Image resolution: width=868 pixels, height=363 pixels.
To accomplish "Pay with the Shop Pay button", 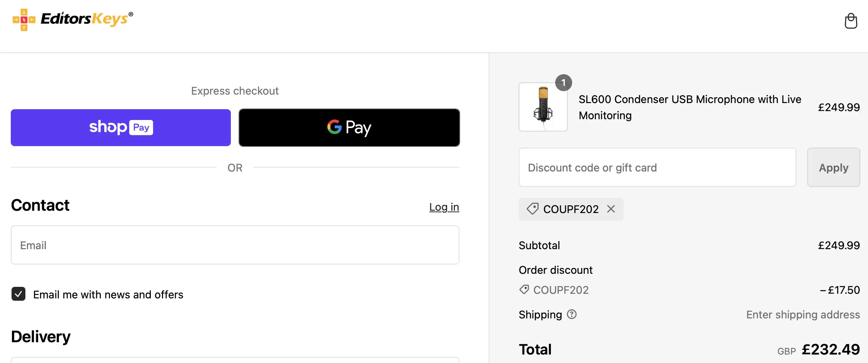I will (121, 128).
